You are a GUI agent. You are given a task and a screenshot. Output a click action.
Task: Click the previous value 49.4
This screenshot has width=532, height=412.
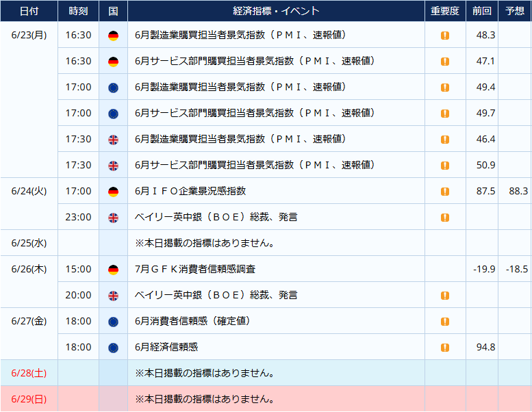[x=485, y=87]
